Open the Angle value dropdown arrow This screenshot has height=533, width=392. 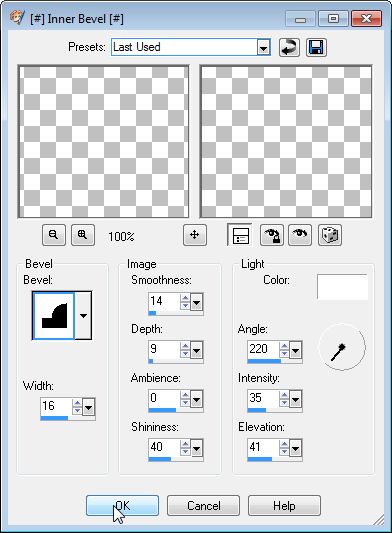(295, 350)
